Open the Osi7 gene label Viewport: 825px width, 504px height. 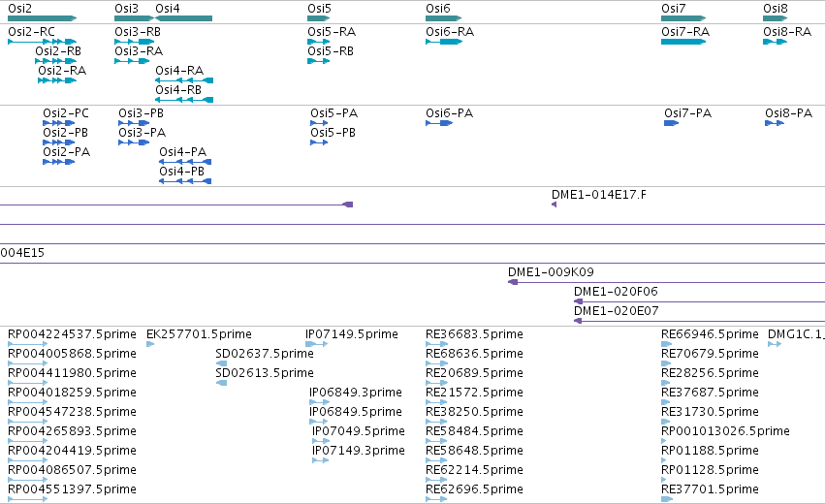[x=674, y=9]
